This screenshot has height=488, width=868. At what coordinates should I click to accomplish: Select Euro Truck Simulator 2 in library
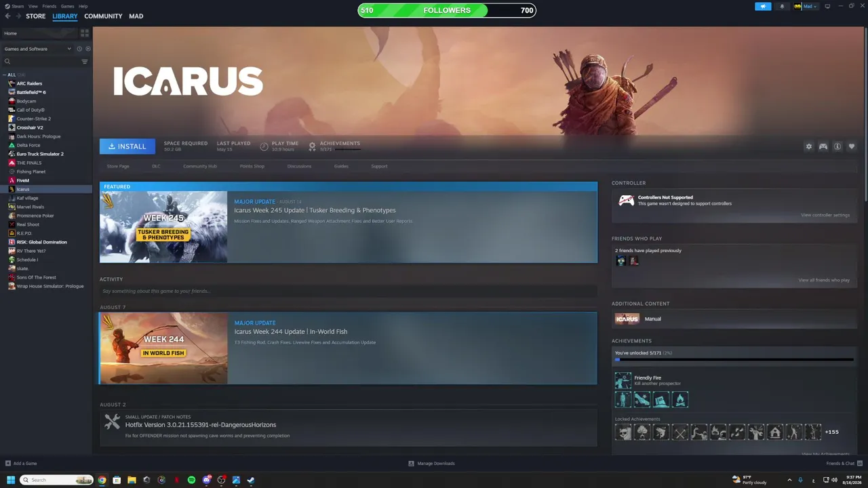(40, 154)
